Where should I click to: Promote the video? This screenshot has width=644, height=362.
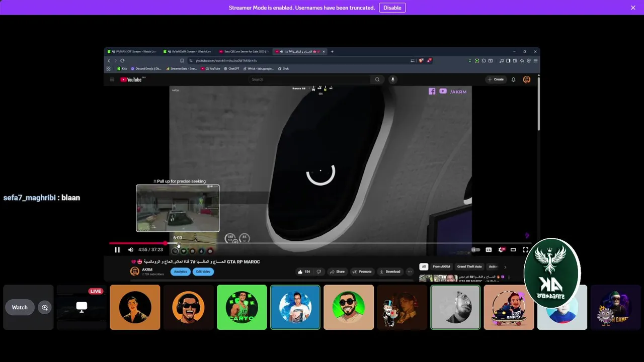pyautogui.click(x=362, y=271)
